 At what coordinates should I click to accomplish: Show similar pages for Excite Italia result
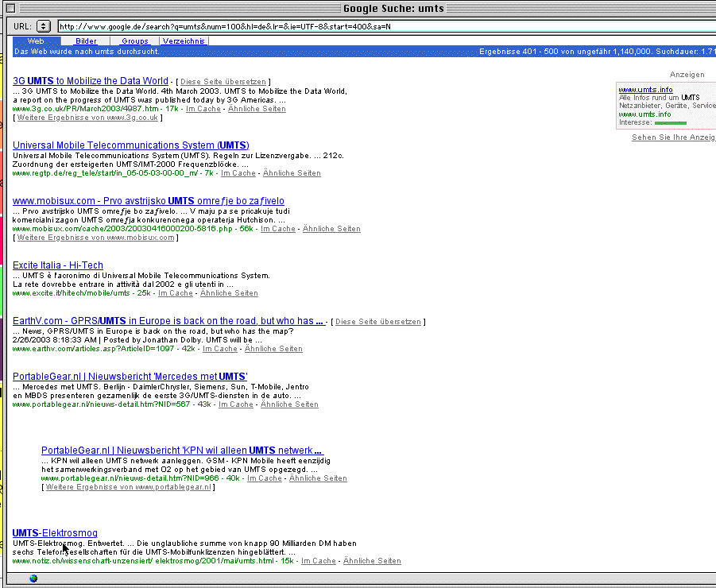[x=229, y=293]
